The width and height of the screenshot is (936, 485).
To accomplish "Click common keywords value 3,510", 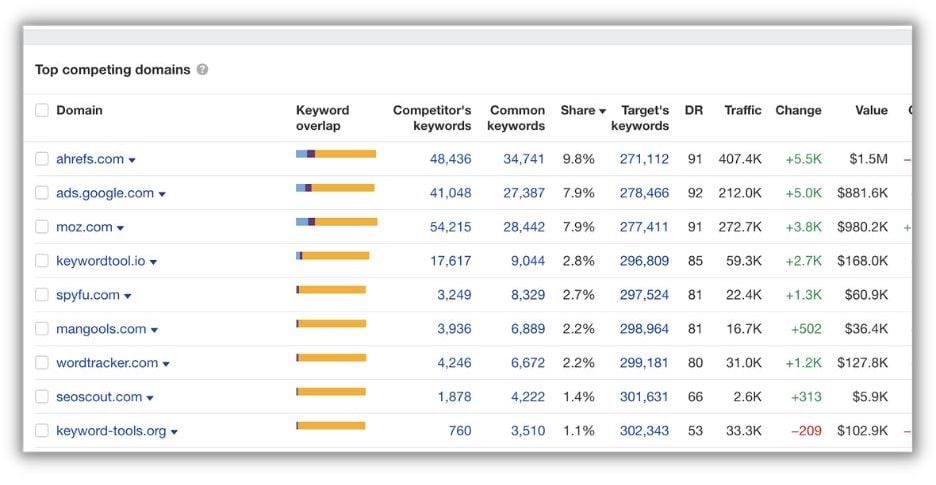I will pos(528,431).
